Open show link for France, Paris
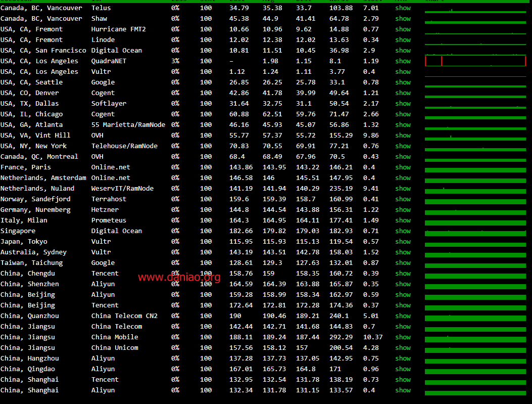Viewport: 532px width, 404px height. click(x=403, y=167)
